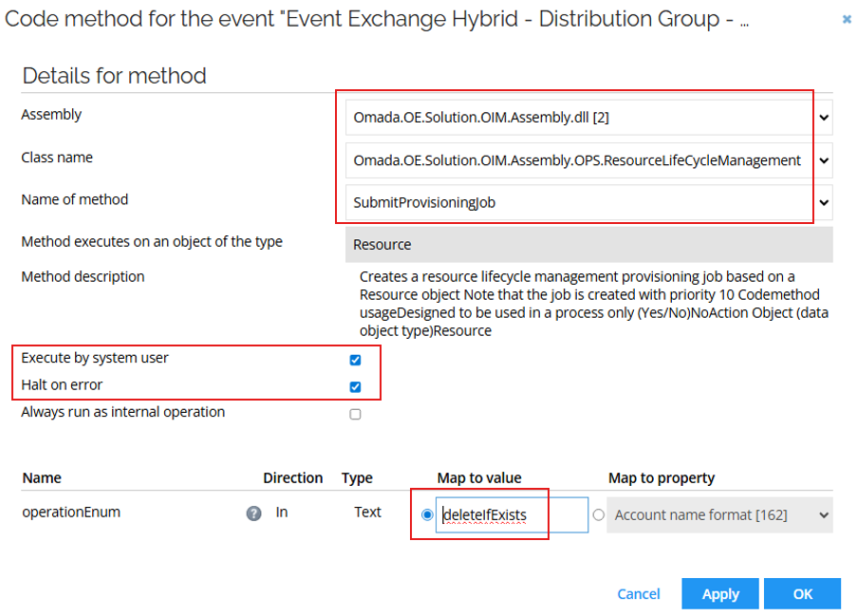Viewport: 857px width, 616px height.
Task: Disable the Halt on error checkbox
Action: (x=355, y=386)
